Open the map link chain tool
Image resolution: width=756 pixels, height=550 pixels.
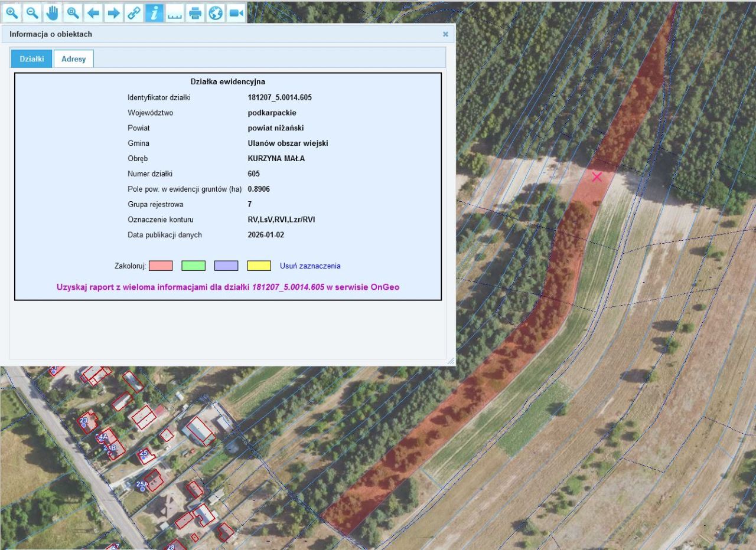[x=134, y=12]
